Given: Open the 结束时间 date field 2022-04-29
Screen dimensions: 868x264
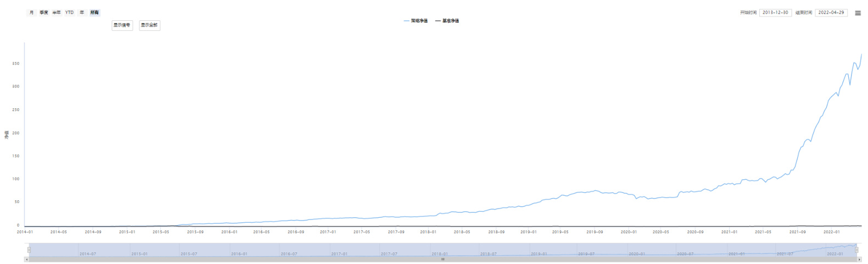Looking at the screenshot, I should click(831, 13).
